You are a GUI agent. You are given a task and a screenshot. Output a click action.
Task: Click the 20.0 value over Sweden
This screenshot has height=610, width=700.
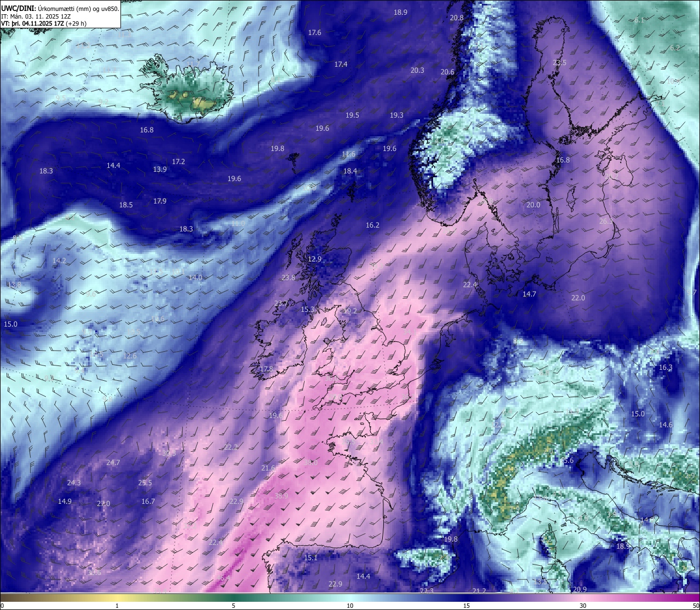click(x=533, y=205)
